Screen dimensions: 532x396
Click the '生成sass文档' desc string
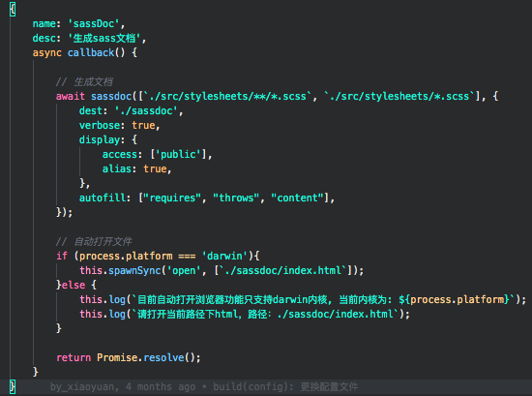point(104,39)
